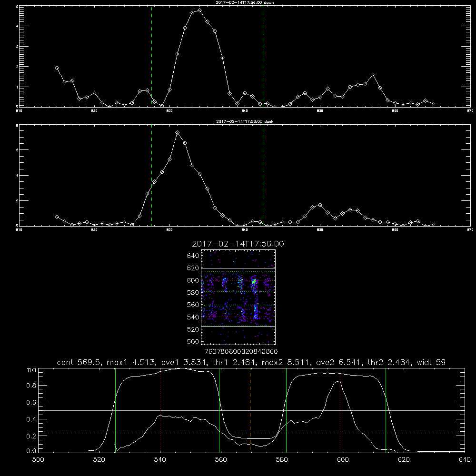Click heatmap y-axis label 620

193,268
